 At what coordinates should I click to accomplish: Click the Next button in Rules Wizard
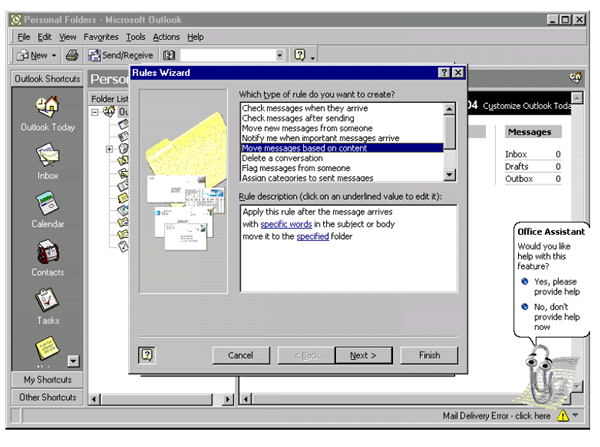click(x=363, y=355)
